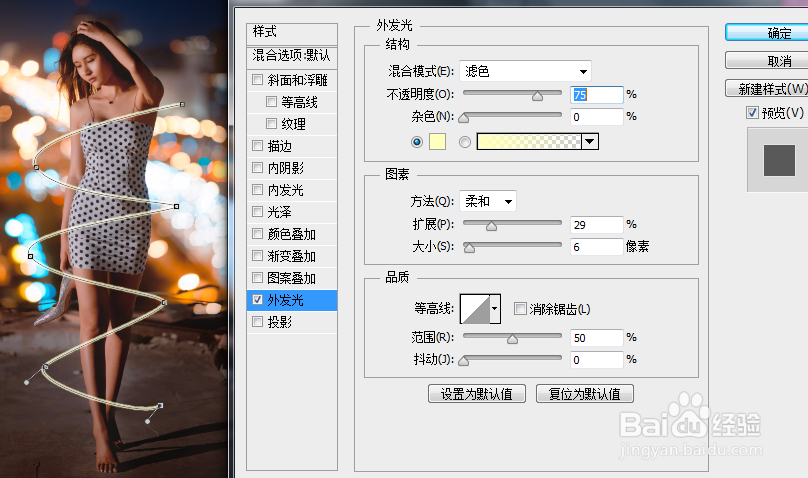
Task: Click the 不透明度 value field
Action: pos(597,95)
